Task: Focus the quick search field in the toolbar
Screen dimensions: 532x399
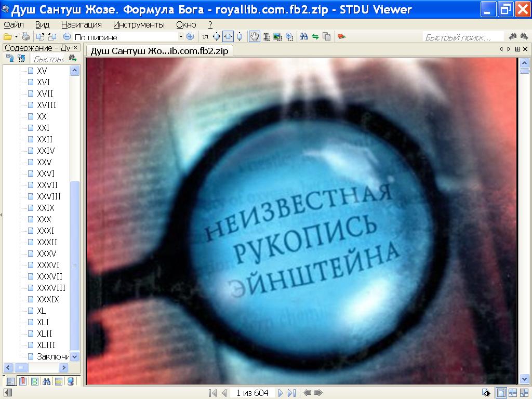Action: 463,37
